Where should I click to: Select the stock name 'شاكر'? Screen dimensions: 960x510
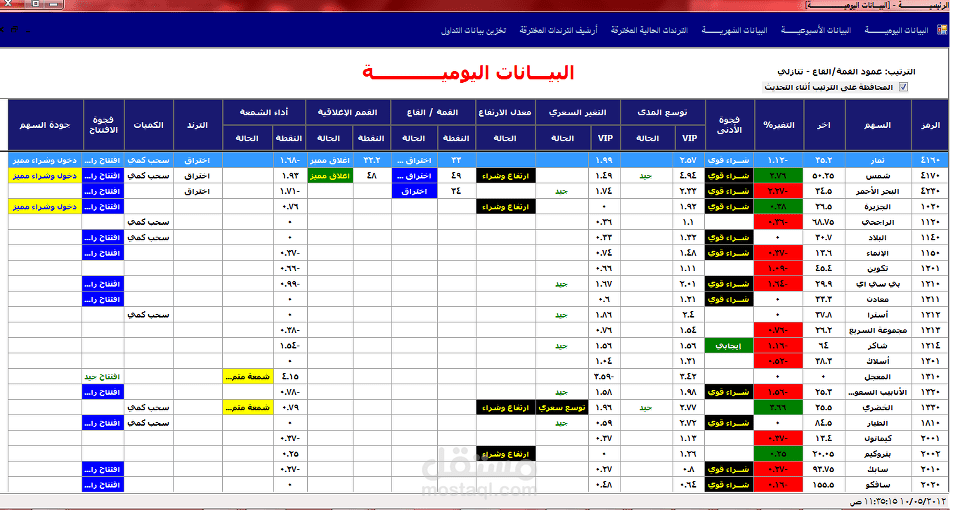878,346
